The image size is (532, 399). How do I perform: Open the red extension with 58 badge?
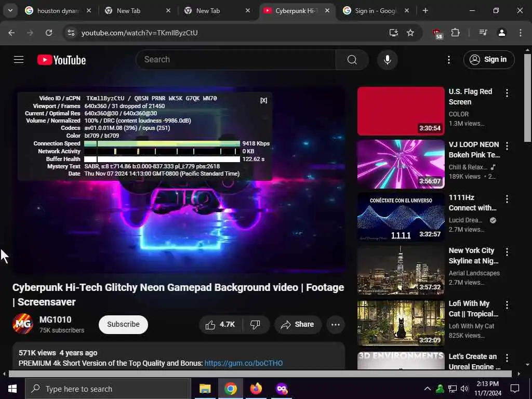point(437,33)
